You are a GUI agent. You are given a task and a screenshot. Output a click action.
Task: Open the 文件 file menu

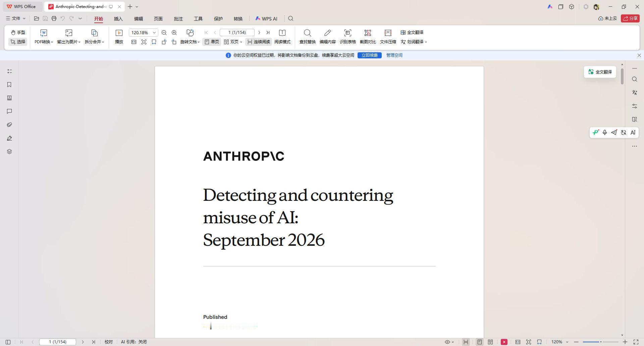16,18
